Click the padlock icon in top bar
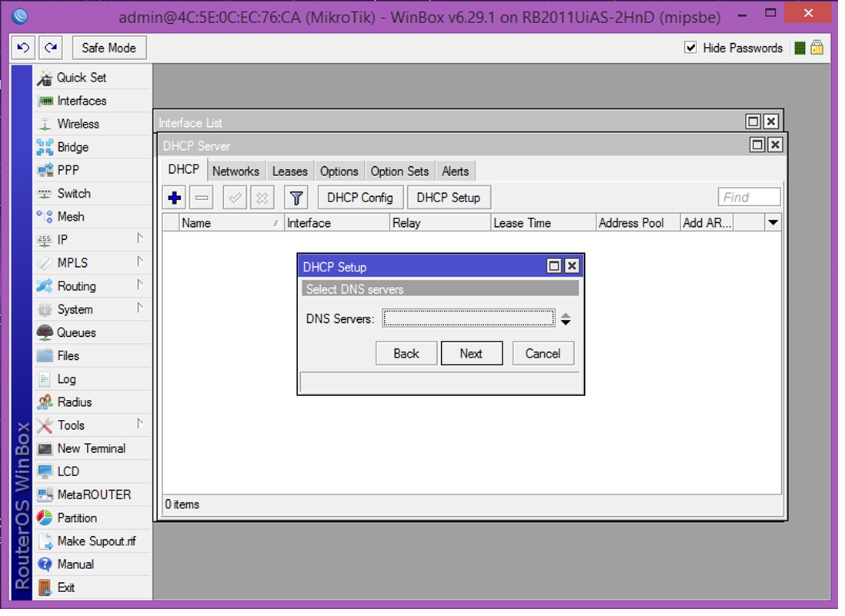 tap(817, 48)
